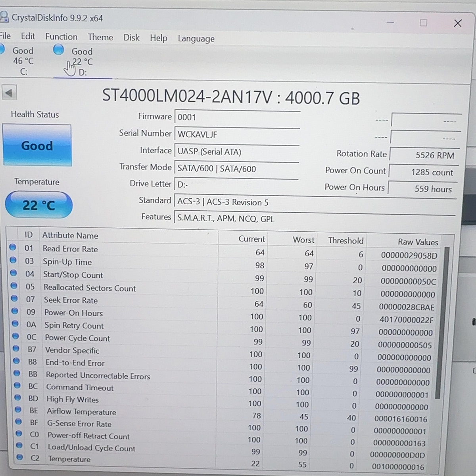Click the Standard field ACS-3 Revision 5
This screenshot has height=476, width=476.
click(315, 202)
